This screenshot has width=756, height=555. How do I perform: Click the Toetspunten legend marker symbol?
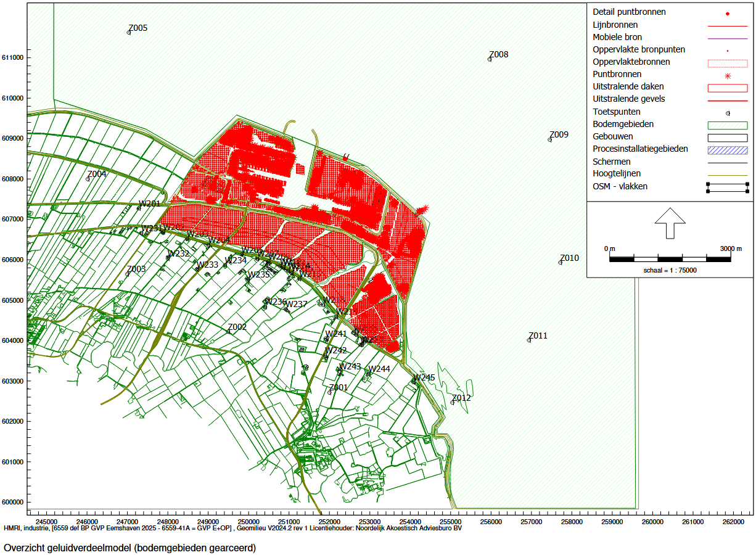tap(728, 113)
